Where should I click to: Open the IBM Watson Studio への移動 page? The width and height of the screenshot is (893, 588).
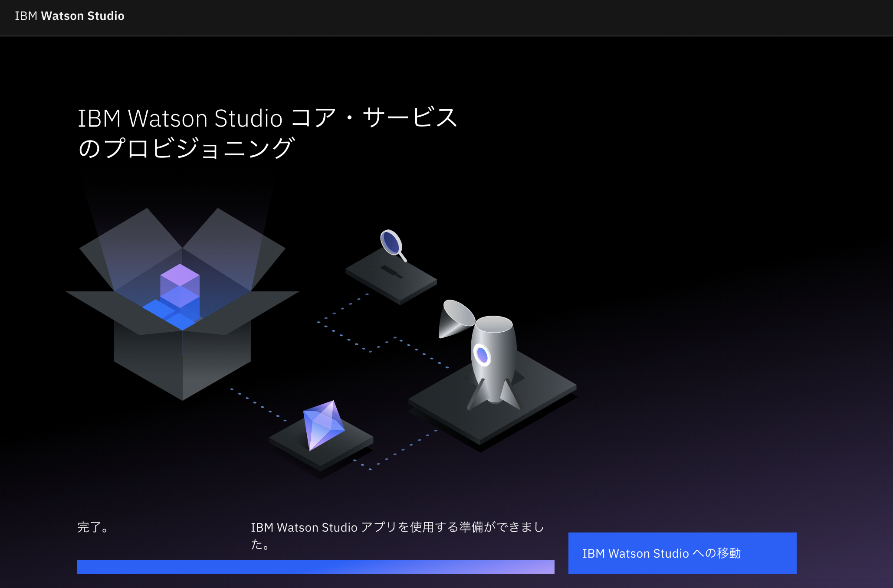click(x=682, y=553)
